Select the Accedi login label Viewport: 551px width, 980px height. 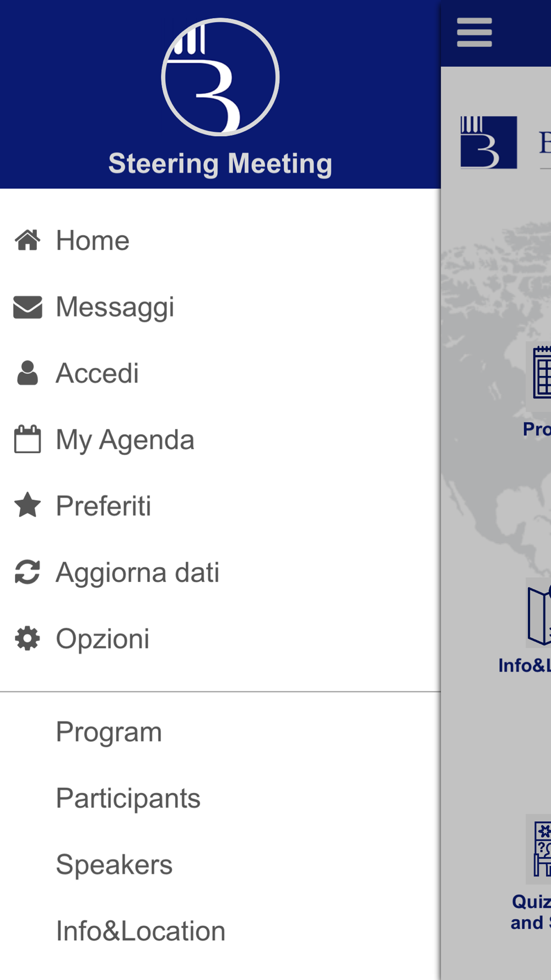(98, 373)
